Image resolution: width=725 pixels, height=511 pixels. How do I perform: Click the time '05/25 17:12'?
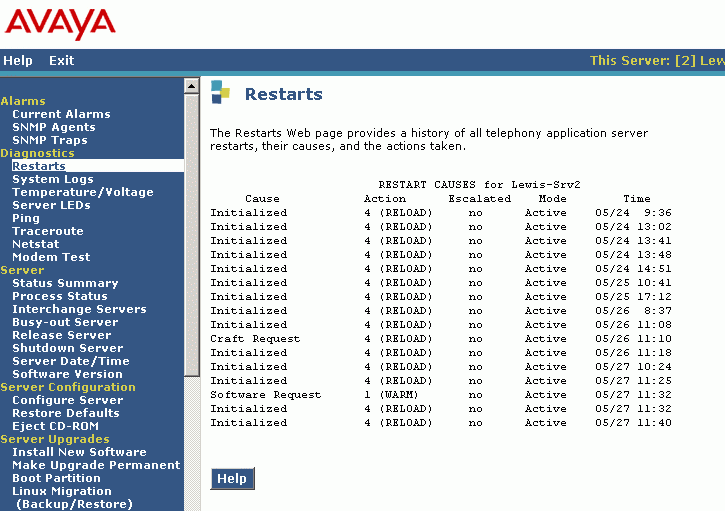coord(633,296)
